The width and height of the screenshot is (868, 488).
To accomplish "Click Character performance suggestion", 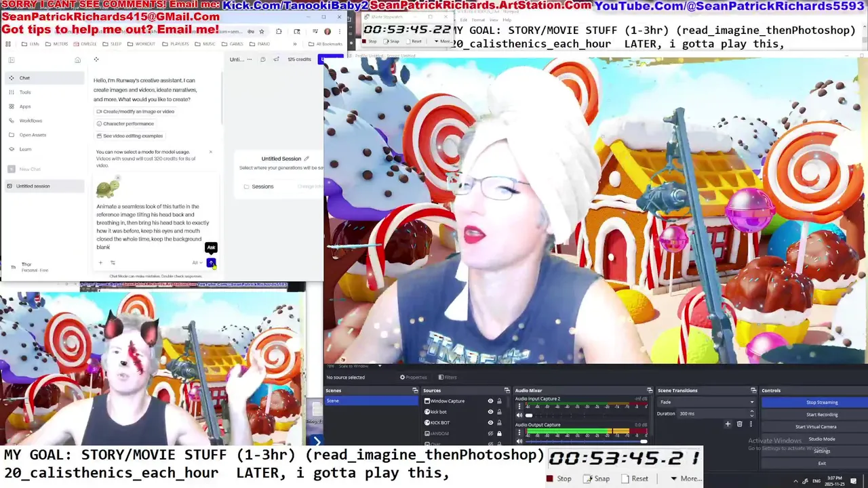I will [x=125, y=123].
